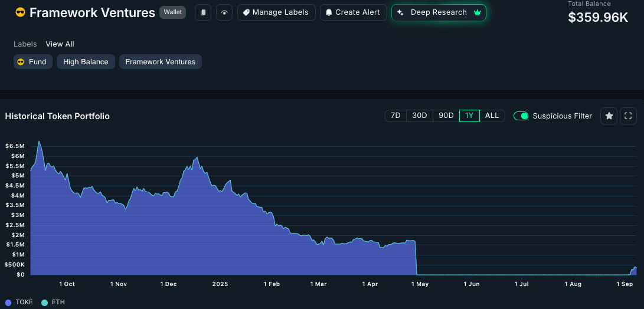This screenshot has width=644, height=309.
Task: Click the sunglasses emoji beside Framework Ventures title
Action: point(20,12)
